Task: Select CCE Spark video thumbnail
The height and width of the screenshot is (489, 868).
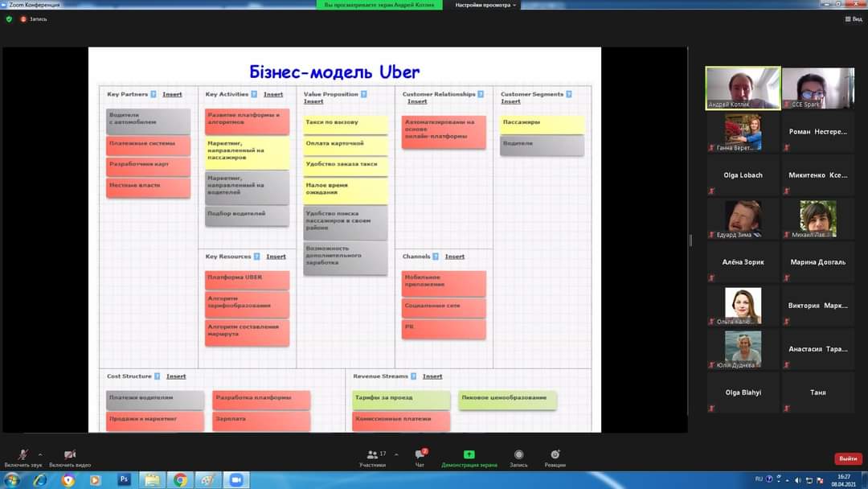Action: point(818,88)
